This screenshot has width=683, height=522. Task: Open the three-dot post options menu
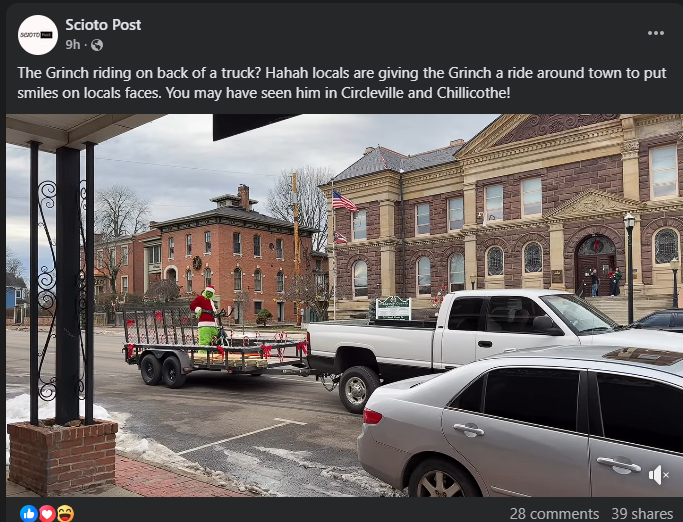[656, 33]
